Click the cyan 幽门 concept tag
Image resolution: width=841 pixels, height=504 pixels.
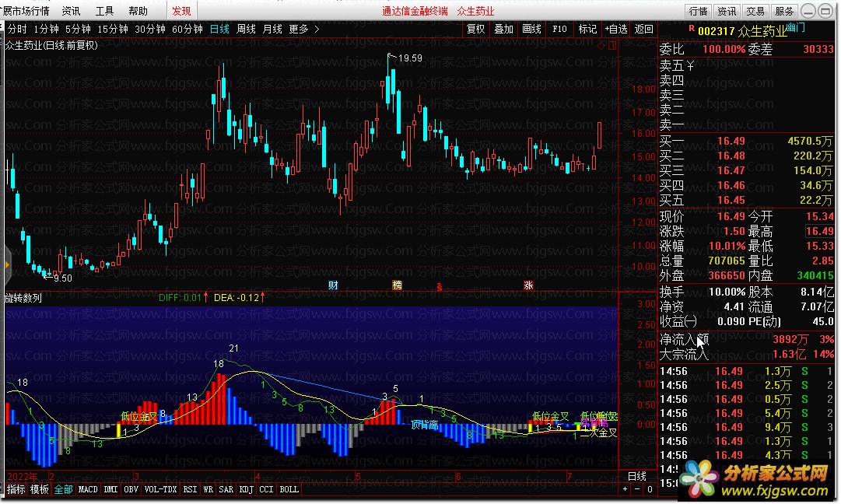tap(795, 27)
